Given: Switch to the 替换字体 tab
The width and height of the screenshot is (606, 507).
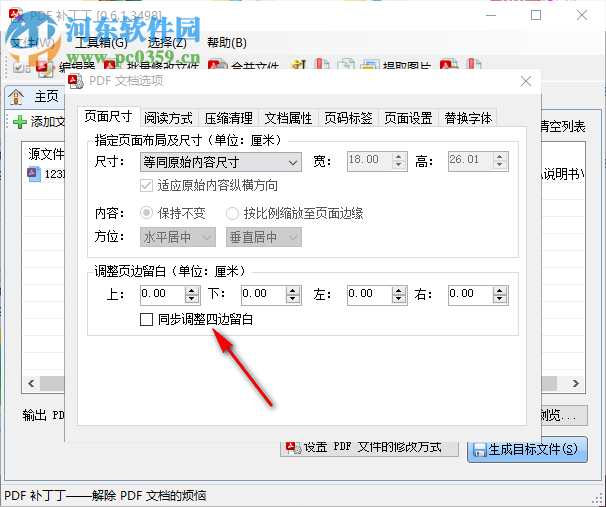Looking at the screenshot, I should click(468, 118).
